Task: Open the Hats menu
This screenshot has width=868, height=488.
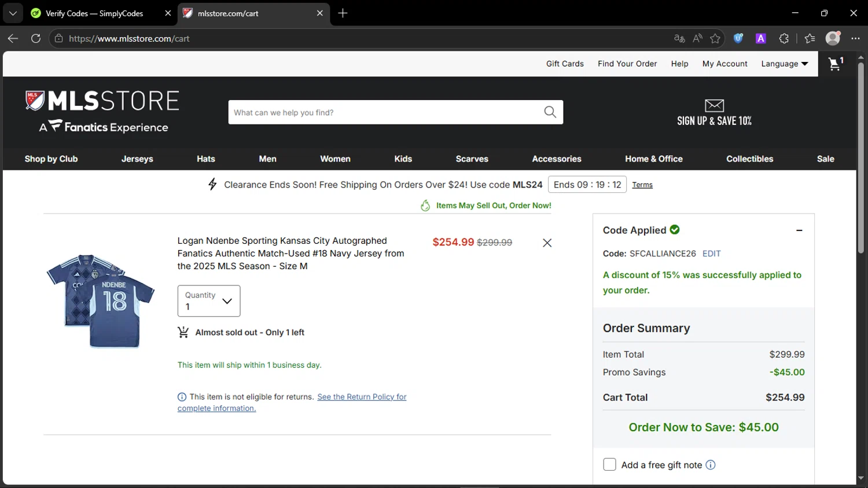Action: (205, 159)
